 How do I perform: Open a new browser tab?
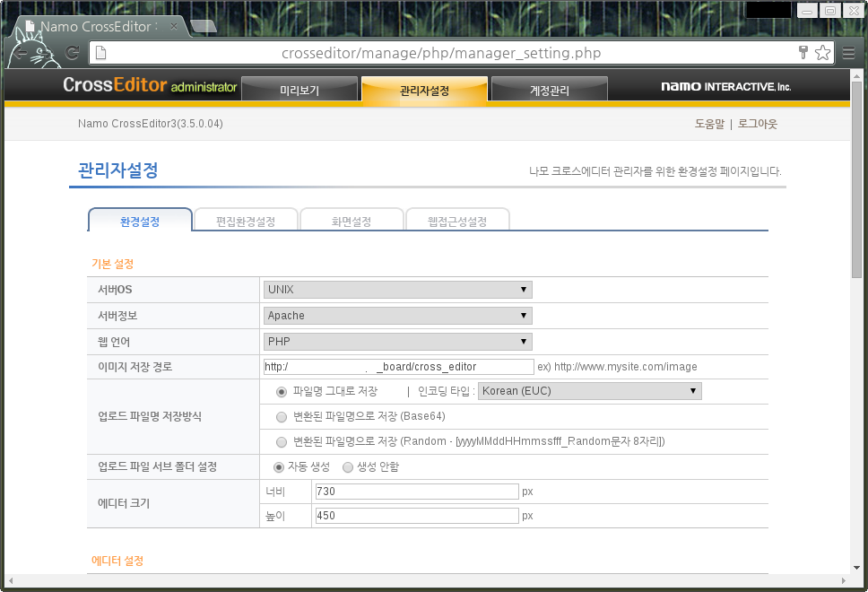click(204, 26)
